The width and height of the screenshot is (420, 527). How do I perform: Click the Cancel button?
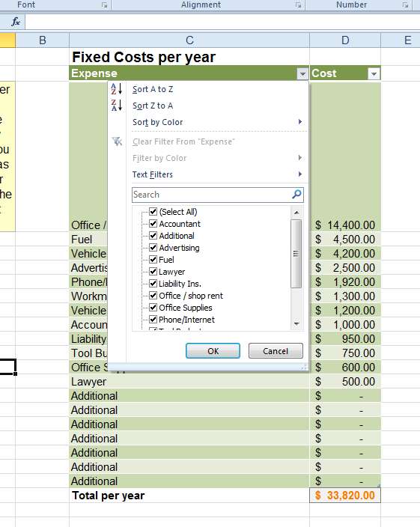click(x=276, y=351)
